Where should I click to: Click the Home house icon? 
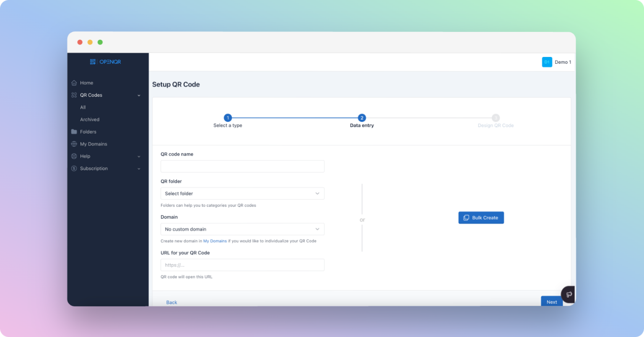(74, 83)
